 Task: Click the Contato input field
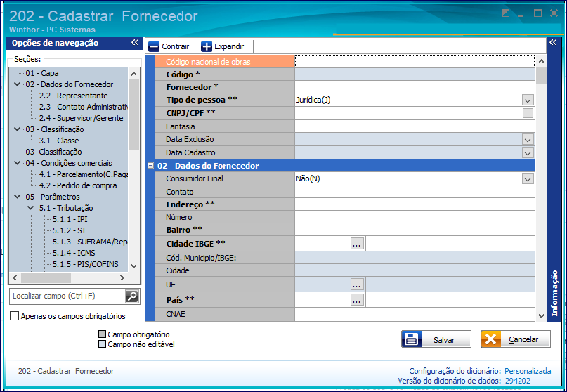pyautogui.click(x=415, y=192)
